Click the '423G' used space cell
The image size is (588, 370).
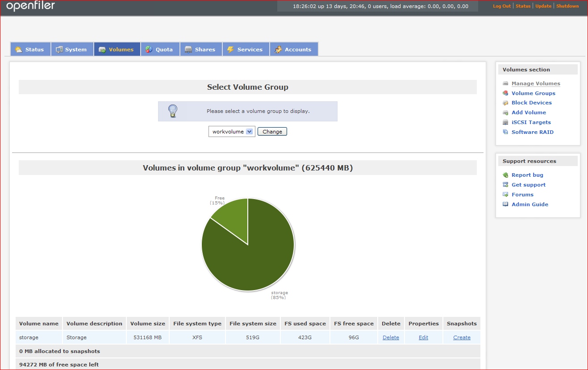[305, 337]
